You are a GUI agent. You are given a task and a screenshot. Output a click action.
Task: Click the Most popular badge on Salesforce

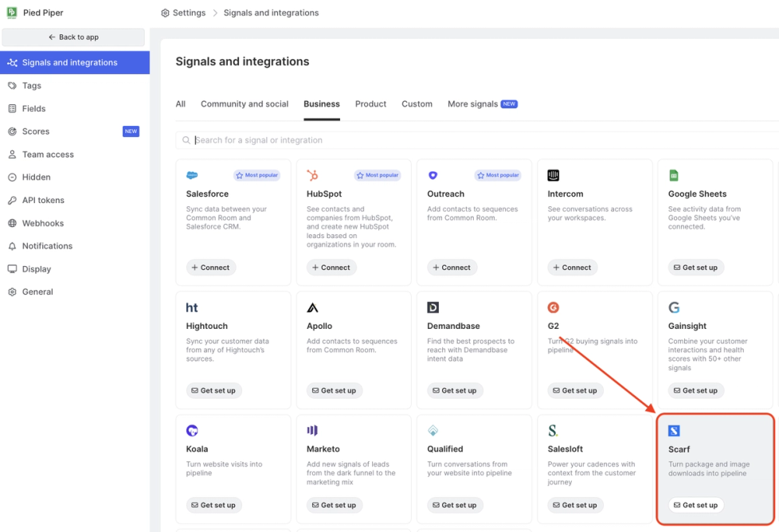tap(256, 175)
